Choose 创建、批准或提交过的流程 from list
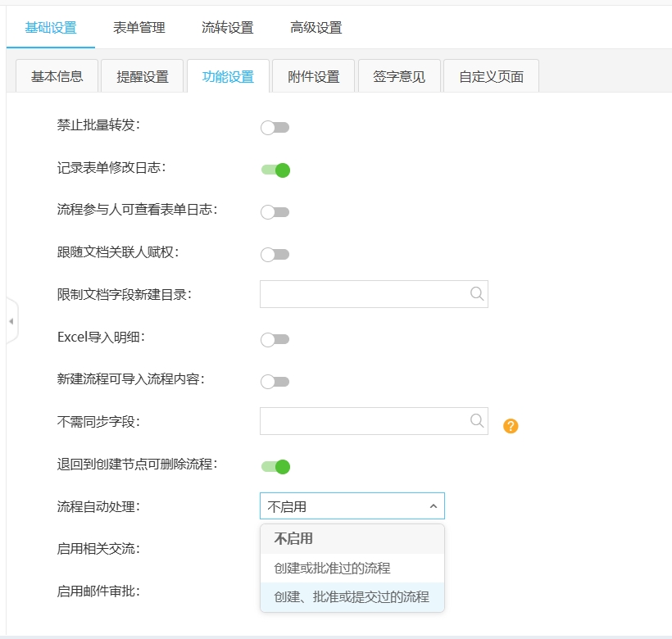Image resolution: width=672 pixels, height=639 pixels. tap(352, 597)
